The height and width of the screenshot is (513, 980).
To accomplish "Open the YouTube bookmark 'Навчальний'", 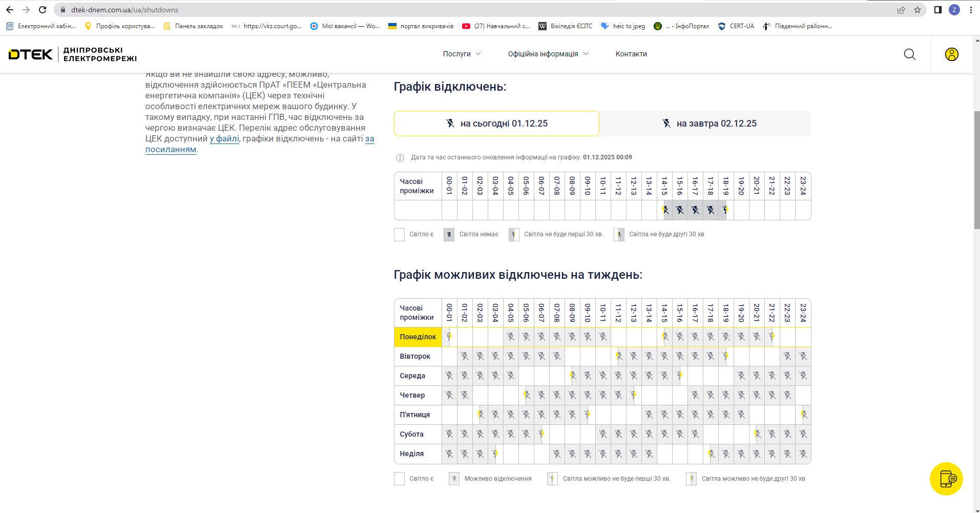I will coord(496,26).
